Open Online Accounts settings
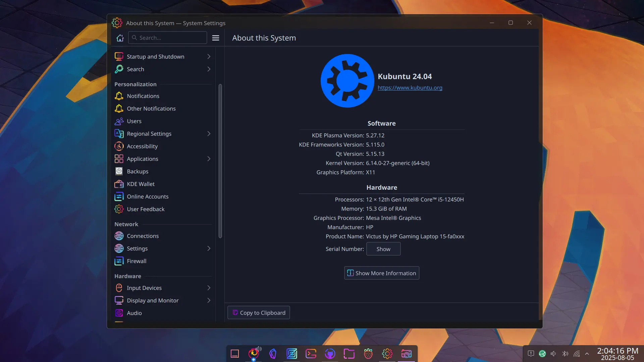This screenshot has width=644, height=362. click(163, 196)
